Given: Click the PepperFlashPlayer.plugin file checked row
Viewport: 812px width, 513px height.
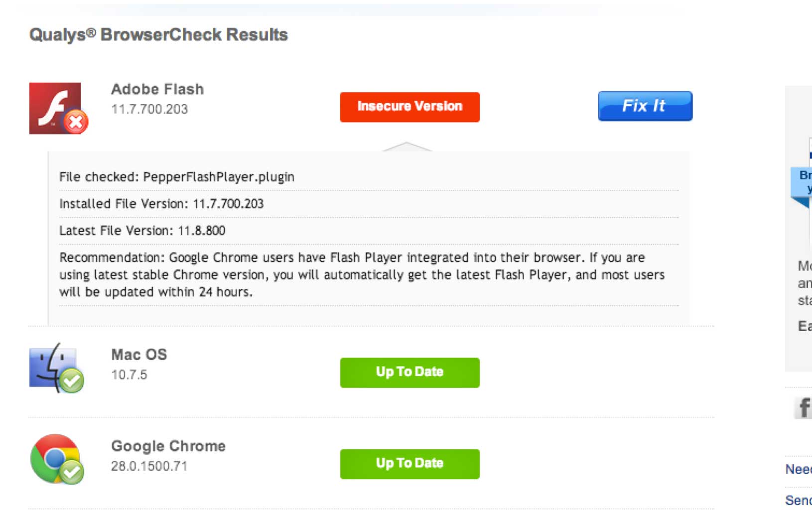Looking at the screenshot, I should click(x=177, y=177).
